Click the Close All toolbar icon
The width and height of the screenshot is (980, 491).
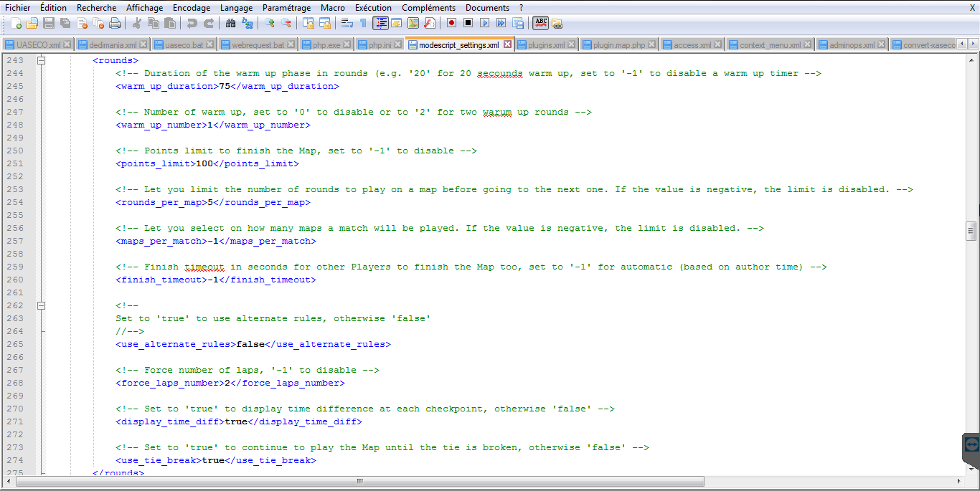click(98, 23)
